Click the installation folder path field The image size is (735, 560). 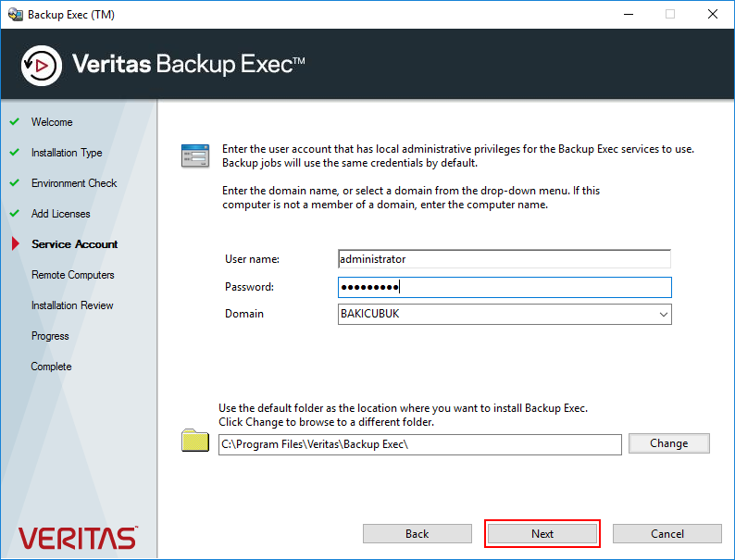(x=420, y=444)
